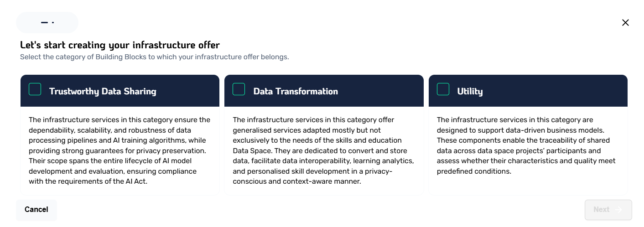Click the rounded step indicator pill
The width and height of the screenshot is (644, 227).
coord(47,22)
